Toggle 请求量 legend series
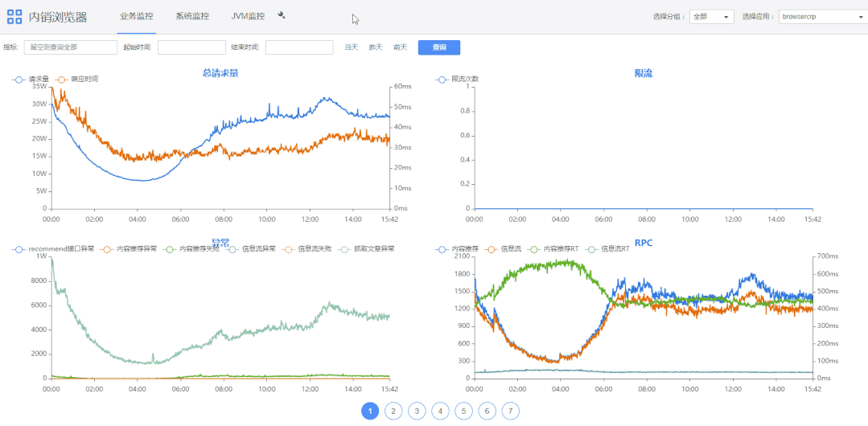Screen dimensions: 868x426 click(19, 80)
